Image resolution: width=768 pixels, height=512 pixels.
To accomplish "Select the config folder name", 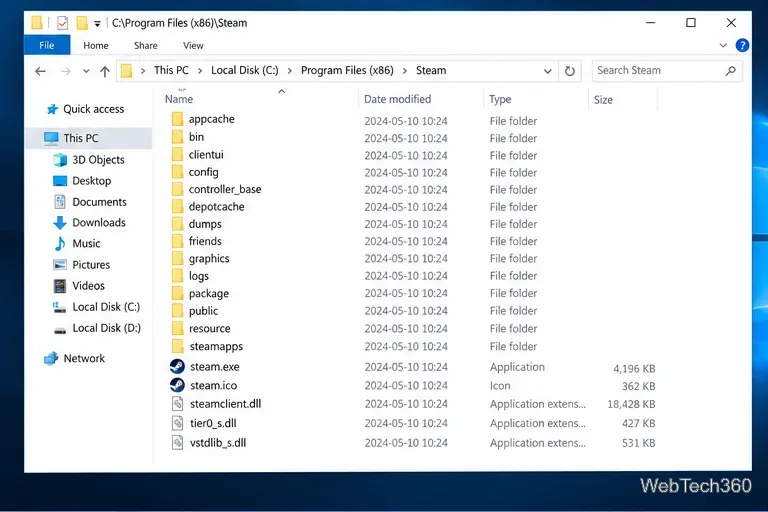I will tap(203, 172).
